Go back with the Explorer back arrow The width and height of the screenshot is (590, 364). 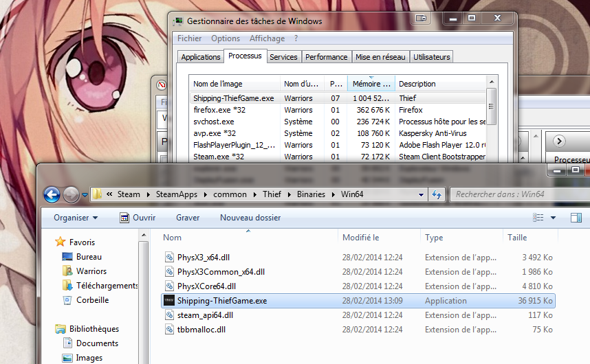pos(52,194)
